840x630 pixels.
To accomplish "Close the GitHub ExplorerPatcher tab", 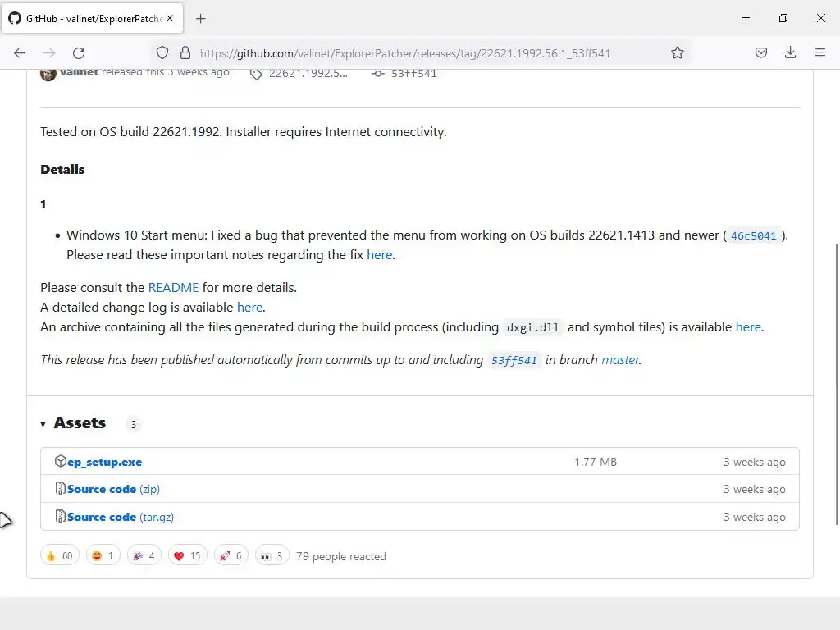I will (x=170, y=18).
